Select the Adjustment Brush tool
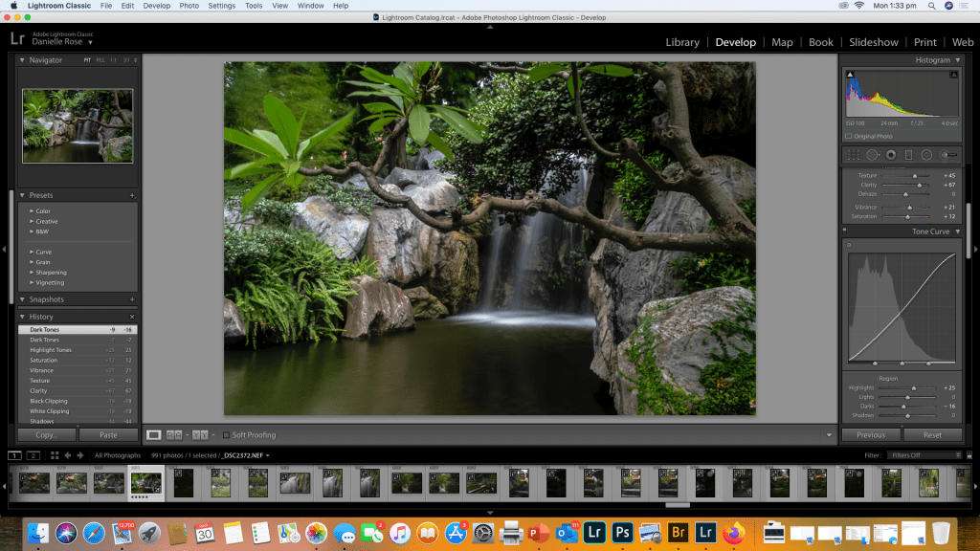Image resolution: width=980 pixels, height=551 pixels. pos(948,155)
